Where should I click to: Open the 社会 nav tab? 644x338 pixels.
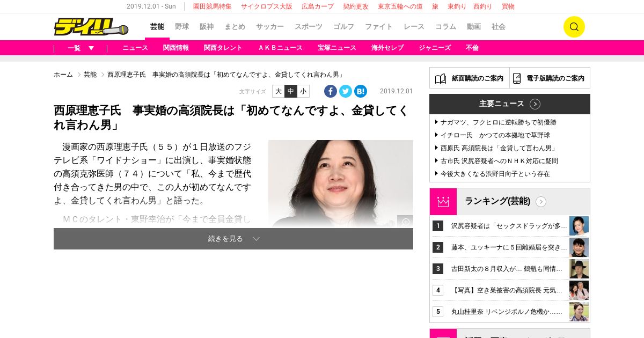point(499,27)
